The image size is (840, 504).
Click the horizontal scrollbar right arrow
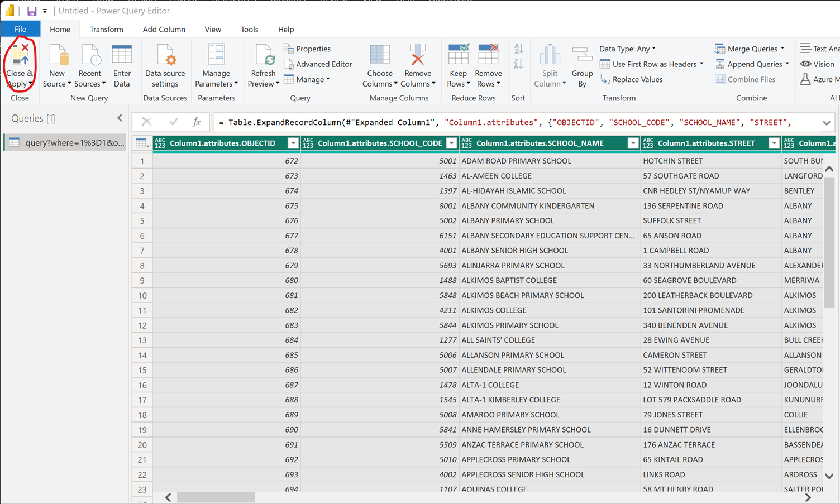pyautogui.click(x=808, y=497)
